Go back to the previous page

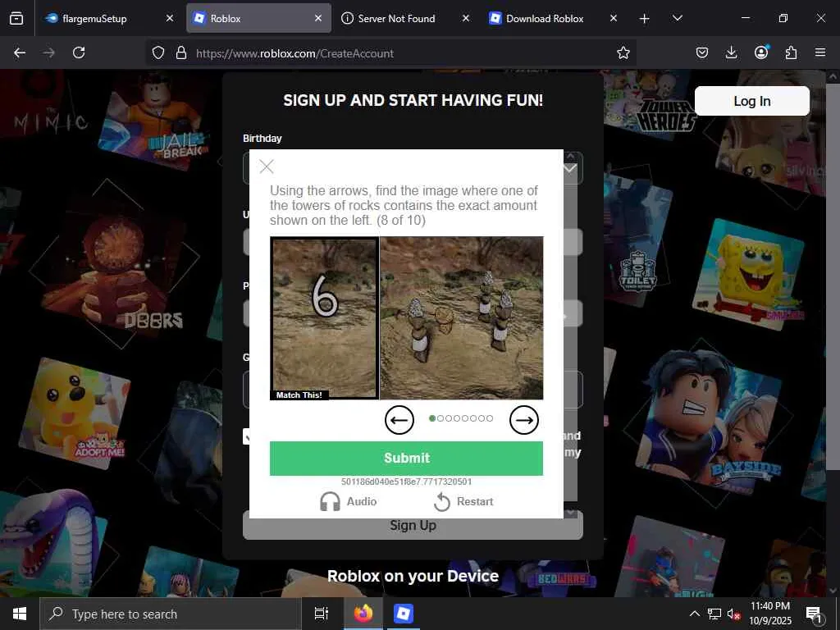point(20,52)
